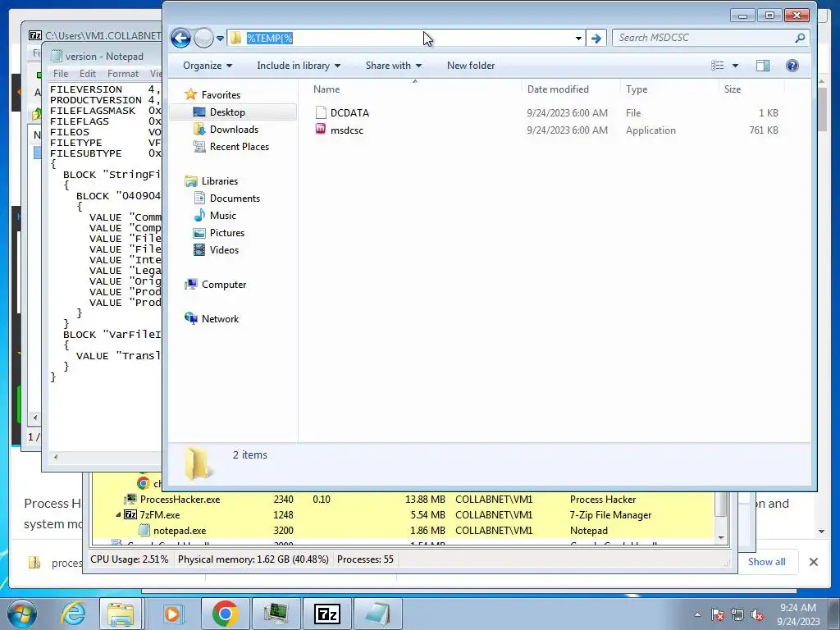Viewport: 840px width, 630px height.
Task: Toggle the preview pane
Action: [x=763, y=66]
